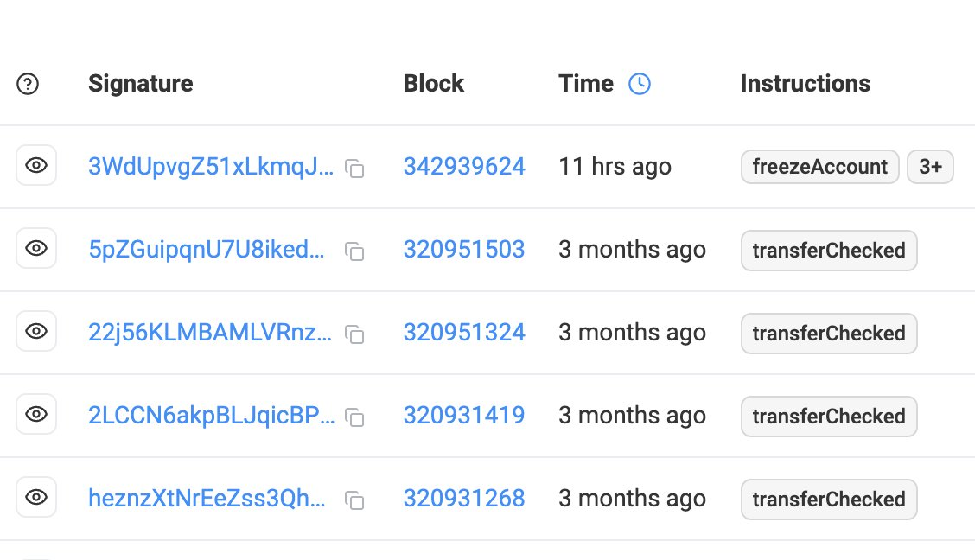
Task: Preview the freezeAccount transaction with eye icon
Action: (x=36, y=166)
